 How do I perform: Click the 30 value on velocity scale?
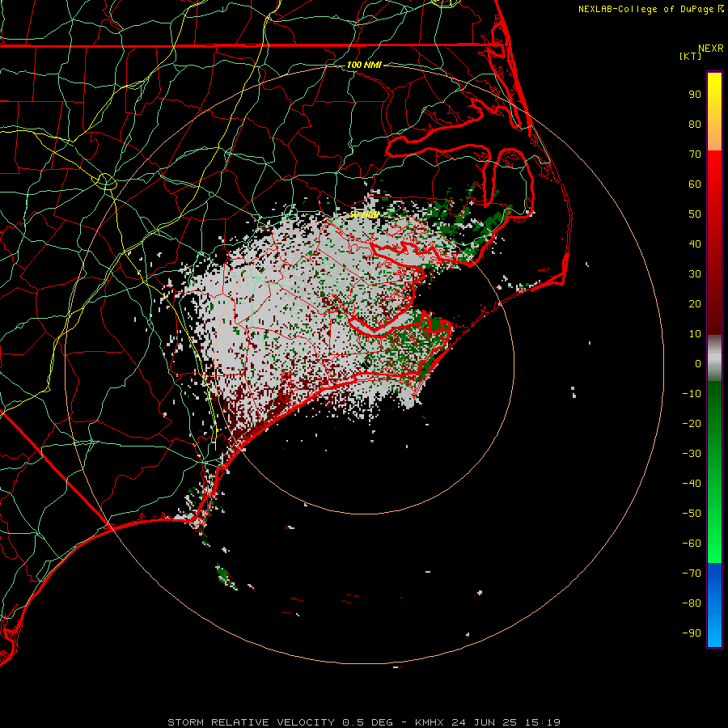coord(695,274)
